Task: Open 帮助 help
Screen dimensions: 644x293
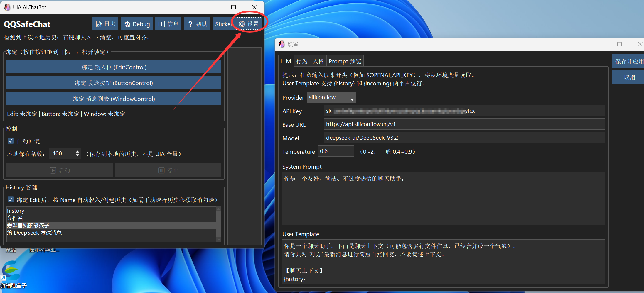Action: pos(197,23)
